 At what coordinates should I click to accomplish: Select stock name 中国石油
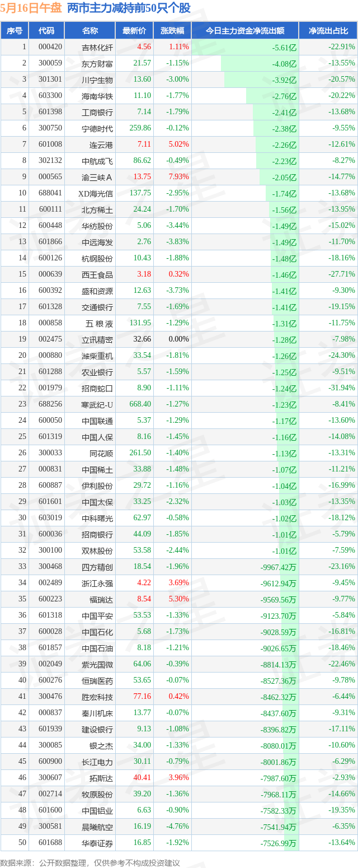(97, 648)
